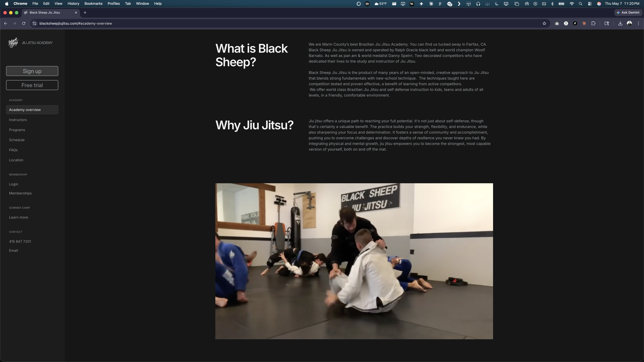Open the weather 53°F menu bar item
Screen dimensions: 644x362
(380, 4)
